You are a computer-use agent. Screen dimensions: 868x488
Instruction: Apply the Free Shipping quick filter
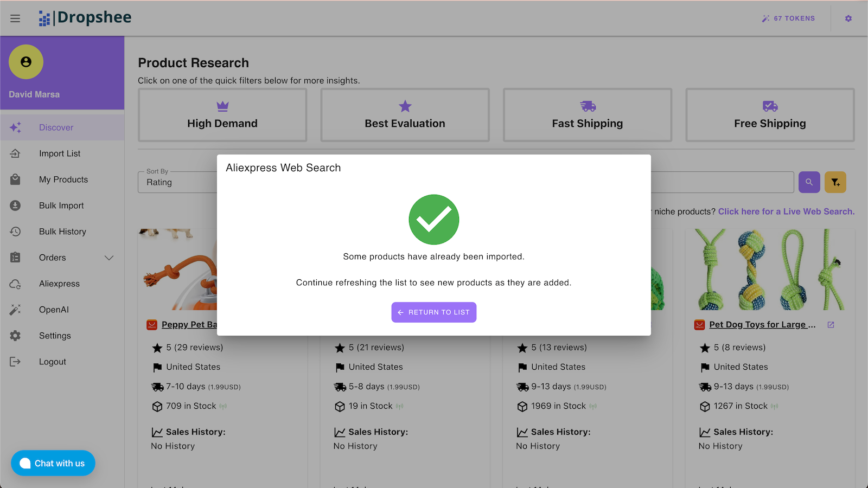tap(770, 115)
